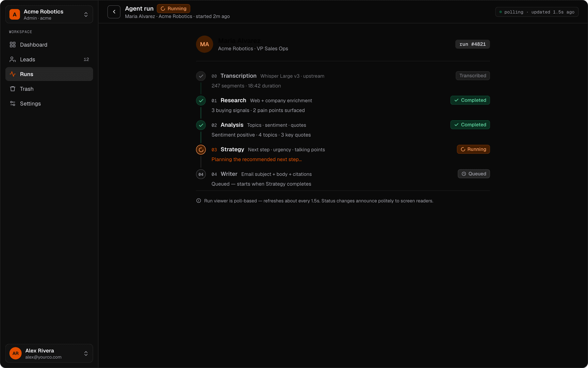Click the polling status indicator
This screenshot has height=368, width=588.
[537, 12]
